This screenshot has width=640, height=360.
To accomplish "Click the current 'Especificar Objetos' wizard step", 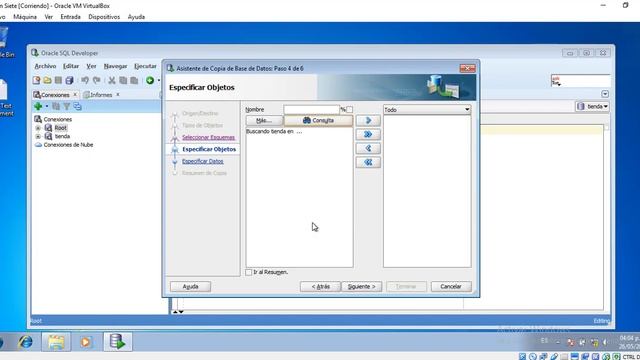I will 209,149.
